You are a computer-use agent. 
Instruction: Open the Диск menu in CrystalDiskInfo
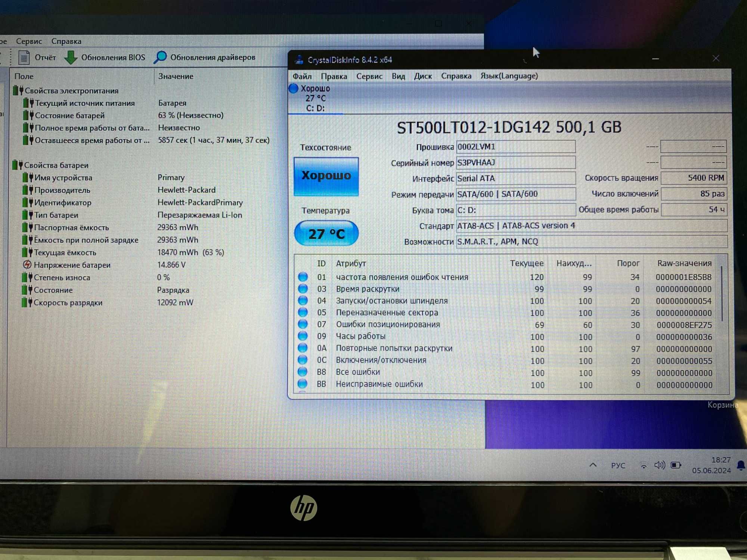[x=423, y=76]
